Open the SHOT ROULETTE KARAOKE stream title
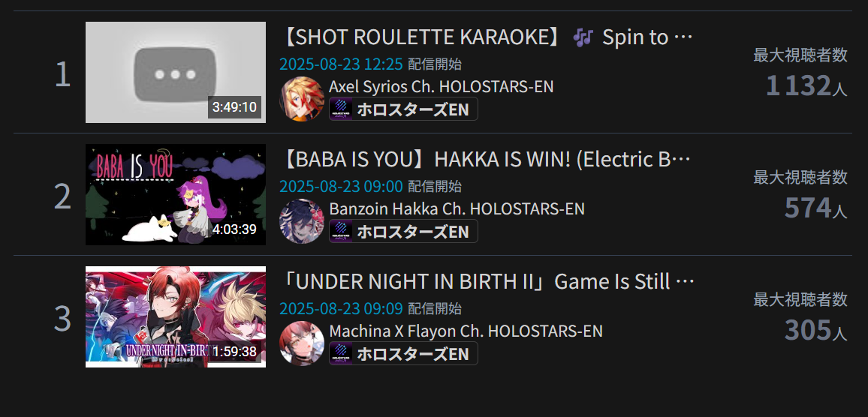868x417 pixels. (x=487, y=37)
